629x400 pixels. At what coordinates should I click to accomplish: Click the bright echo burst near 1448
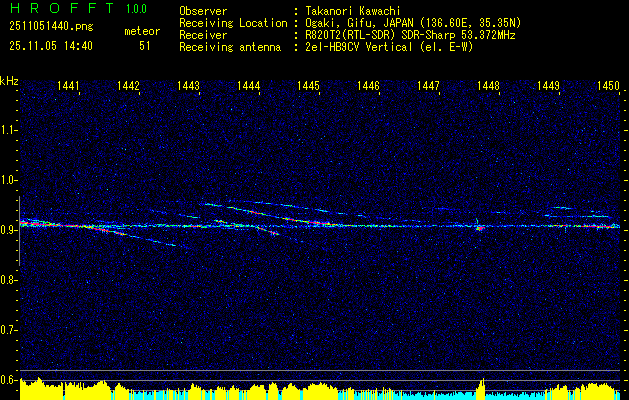[x=479, y=228]
